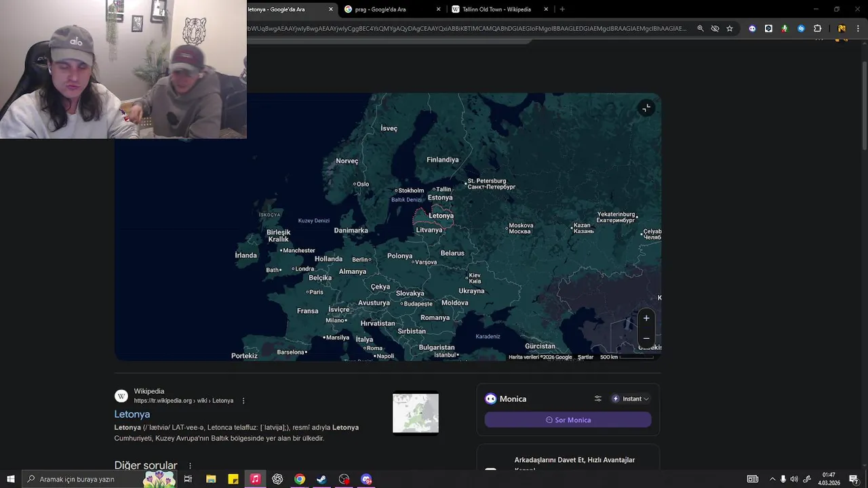Open Monica panel settings sliders icon

[x=598, y=399]
